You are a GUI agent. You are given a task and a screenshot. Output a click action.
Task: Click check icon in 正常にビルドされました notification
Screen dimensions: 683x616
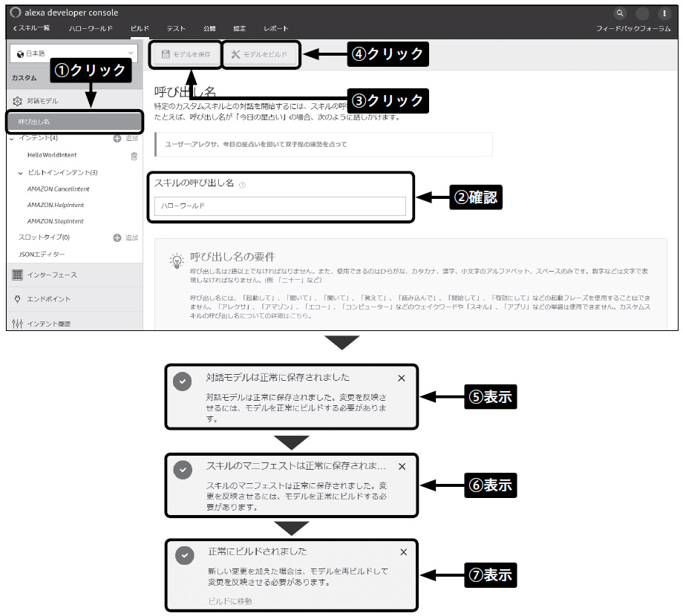185,555
